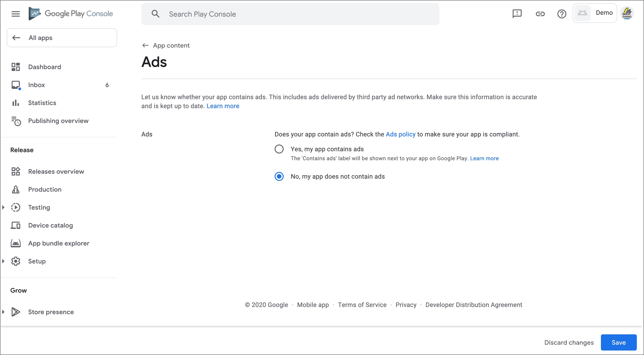
Task: Click the Dashboard icon in sidebar
Action: pyautogui.click(x=16, y=67)
